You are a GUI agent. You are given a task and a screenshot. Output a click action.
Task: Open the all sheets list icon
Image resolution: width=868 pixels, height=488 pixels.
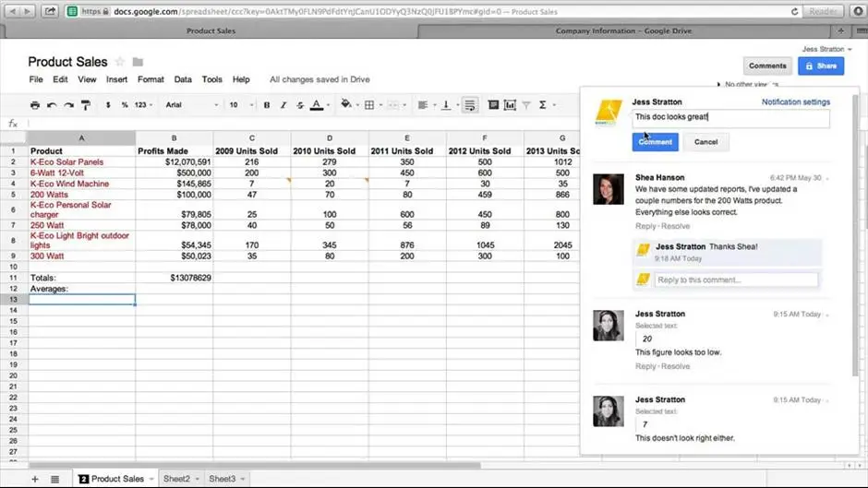(x=54, y=479)
